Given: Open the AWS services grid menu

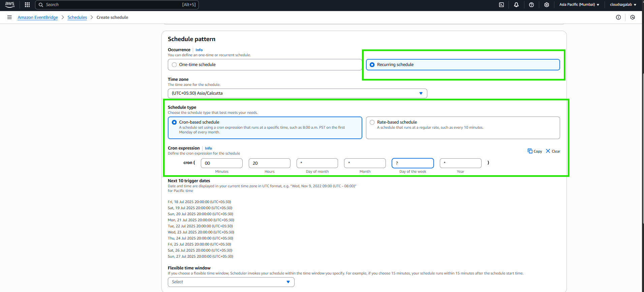Looking at the screenshot, I should coord(27,5).
